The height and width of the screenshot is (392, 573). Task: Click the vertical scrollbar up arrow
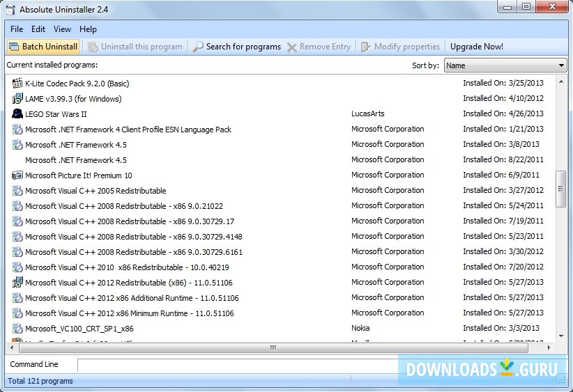561,81
